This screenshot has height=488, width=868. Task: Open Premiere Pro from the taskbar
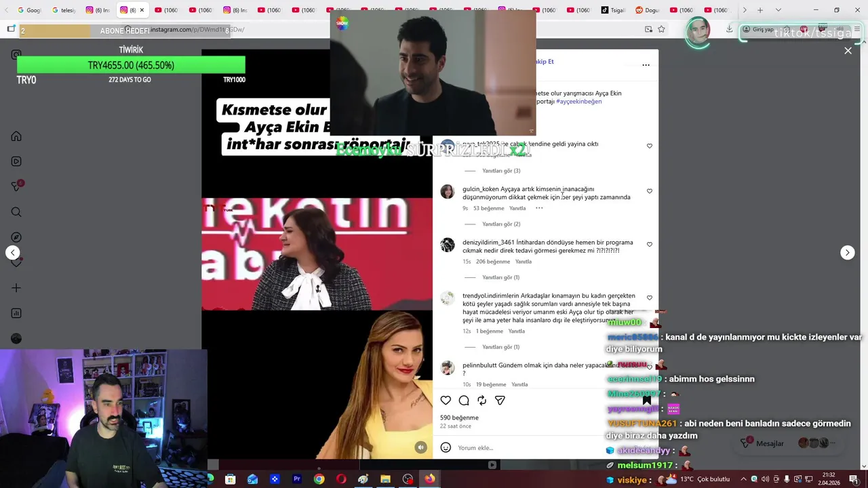(x=296, y=479)
